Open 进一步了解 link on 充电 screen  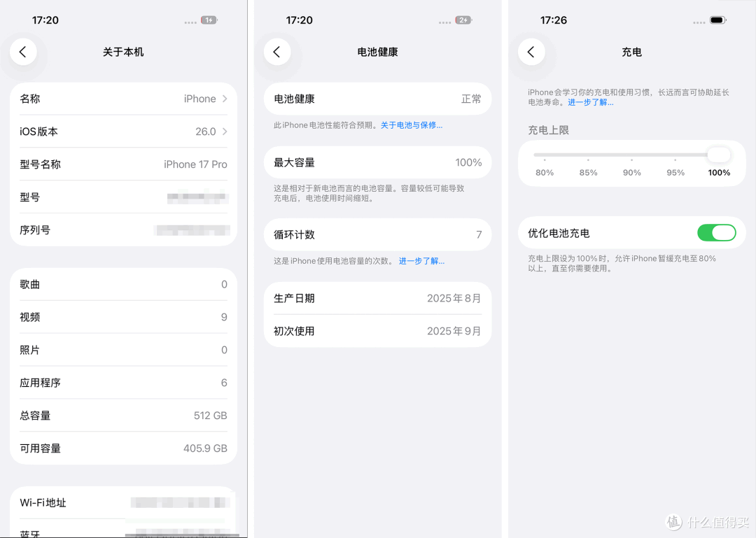click(591, 102)
